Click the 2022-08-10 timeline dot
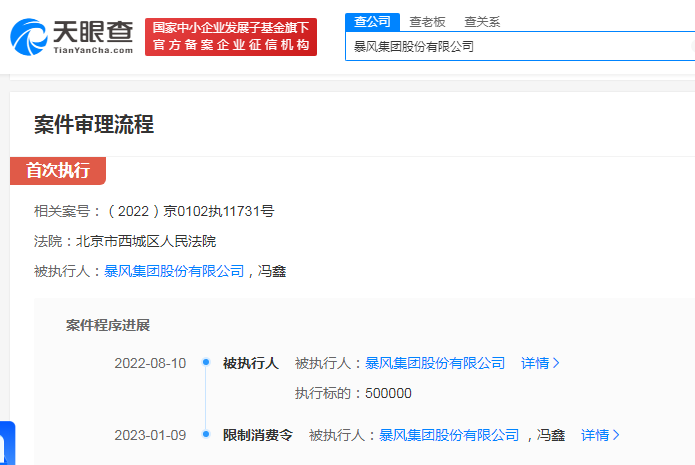Screen dimensions: 695x465 [x=205, y=363]
